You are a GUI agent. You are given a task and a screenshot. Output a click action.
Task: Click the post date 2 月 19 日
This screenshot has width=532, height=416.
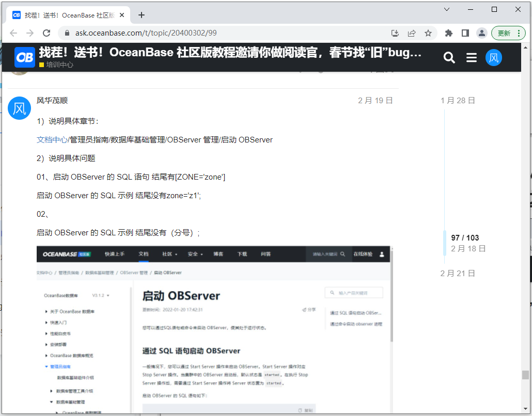(x=375, y=100)
